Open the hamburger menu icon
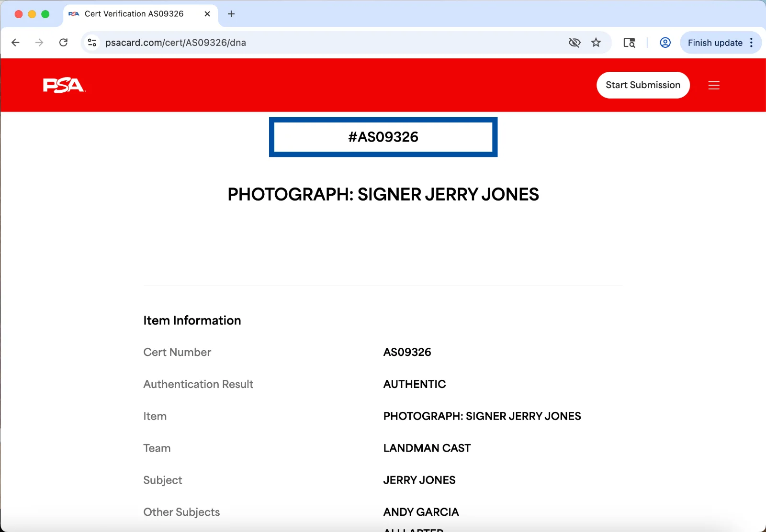Viewport: 766px width, 532px height. click(x=714, y=85)
